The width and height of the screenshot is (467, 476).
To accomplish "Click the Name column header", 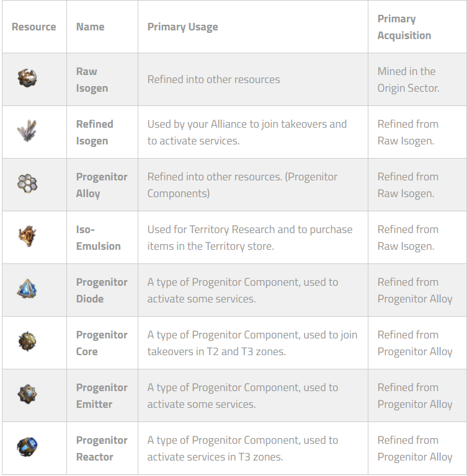I will point(90,27).
